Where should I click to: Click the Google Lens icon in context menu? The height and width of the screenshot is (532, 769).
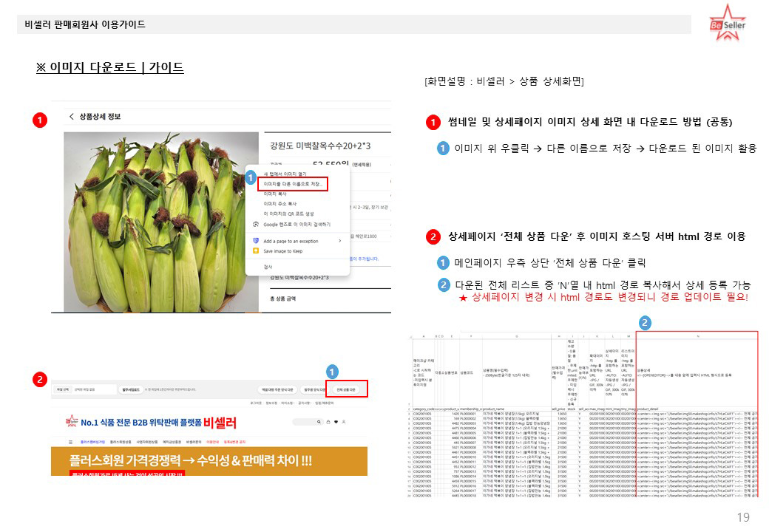coord(256,225)
